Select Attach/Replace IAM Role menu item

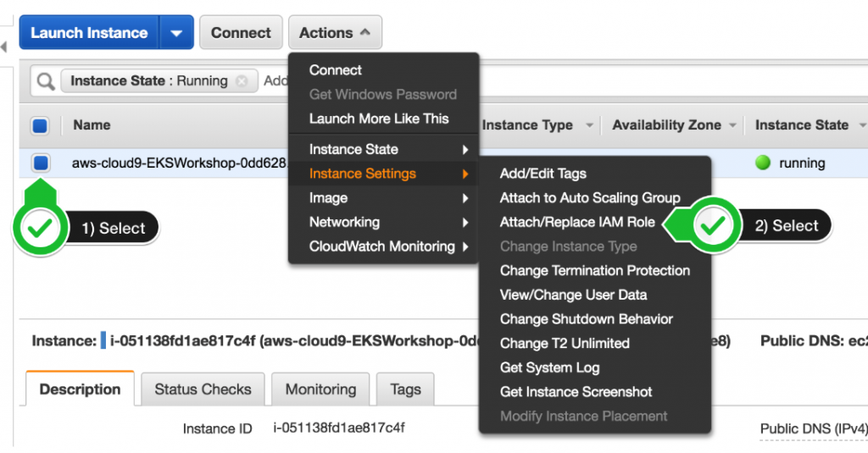coord(577,223)
